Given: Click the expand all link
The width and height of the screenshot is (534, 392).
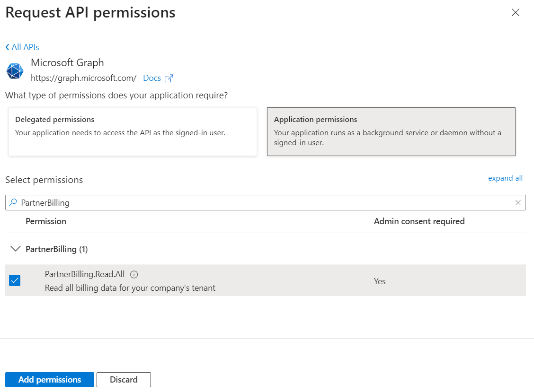Looking at the screenshot, I should 505,178.
